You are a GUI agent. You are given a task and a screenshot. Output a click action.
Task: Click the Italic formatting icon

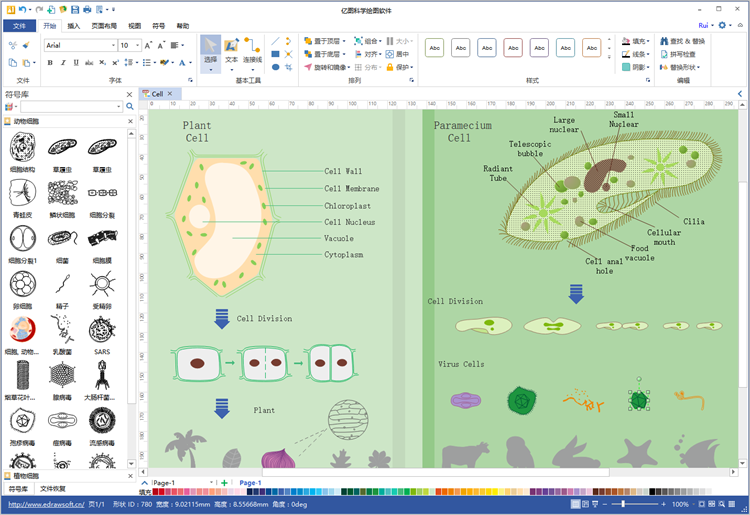click(x=63, y=63)
